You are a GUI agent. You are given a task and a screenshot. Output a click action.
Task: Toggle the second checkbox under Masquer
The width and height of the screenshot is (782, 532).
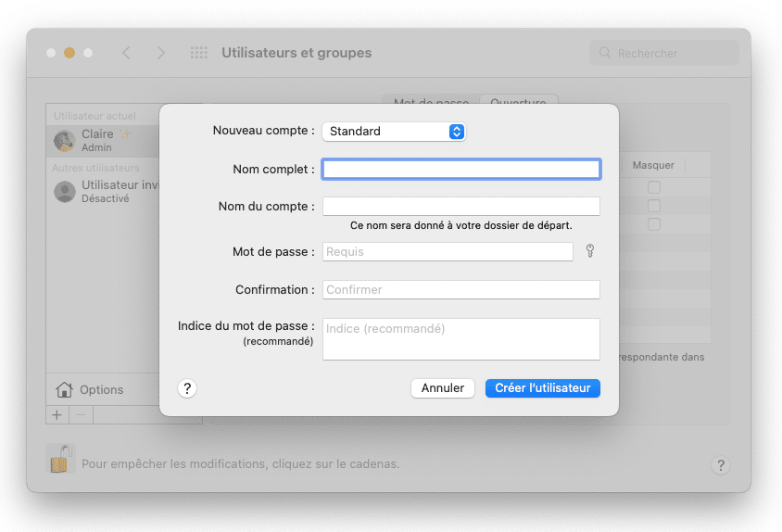653,206
